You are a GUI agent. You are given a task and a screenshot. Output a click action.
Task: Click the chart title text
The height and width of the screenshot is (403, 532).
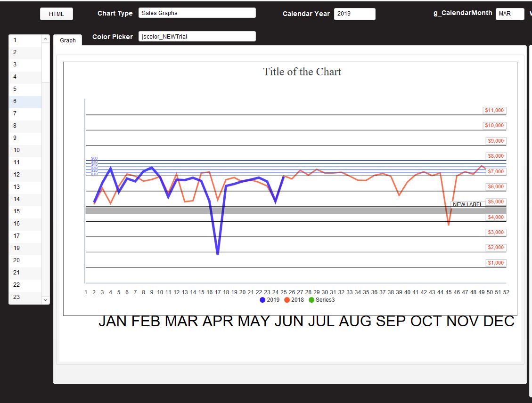click(x=302, y=72)
